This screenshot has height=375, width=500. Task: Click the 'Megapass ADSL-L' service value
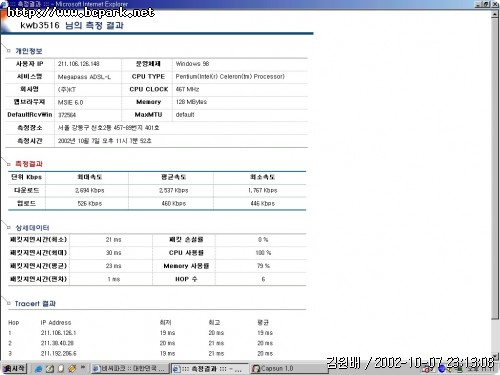(x=84, y=77)
